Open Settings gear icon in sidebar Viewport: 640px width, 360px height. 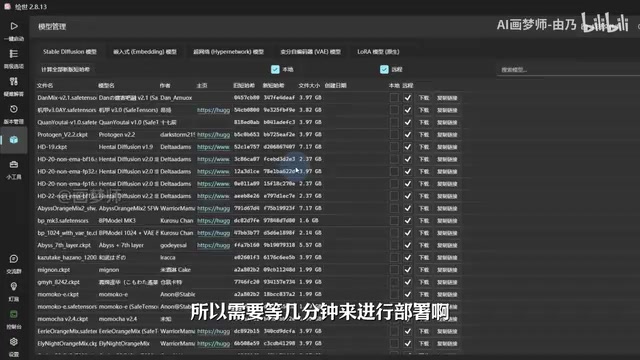coord(14,342)
